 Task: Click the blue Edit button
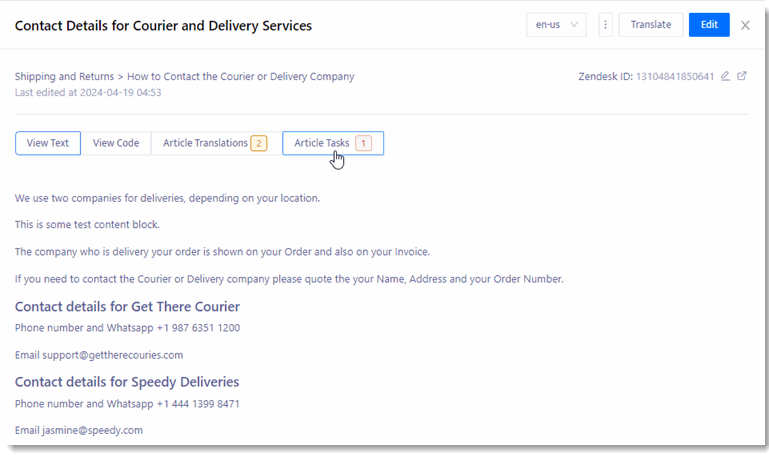click(709, 25)
